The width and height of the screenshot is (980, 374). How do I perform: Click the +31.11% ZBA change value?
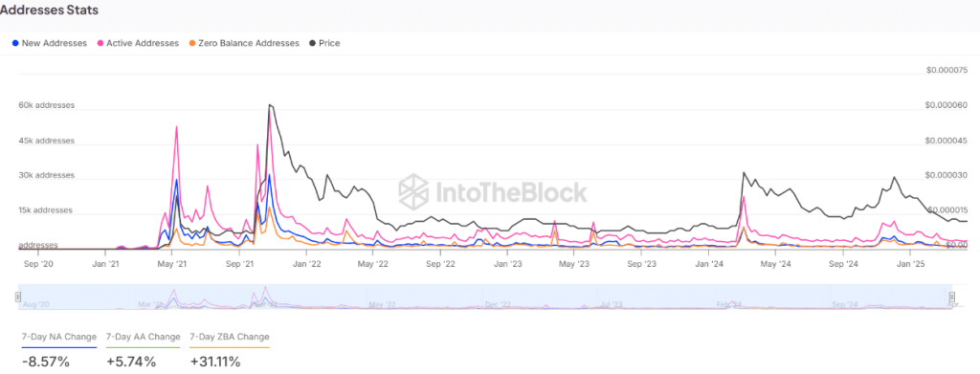point(215,361)
